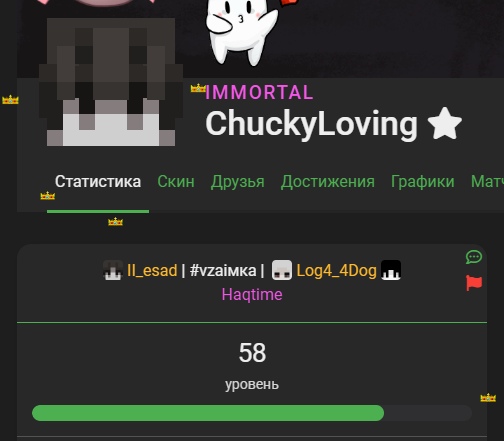Click the red report flag icon
Viewport: 504px width, 441px height.
pos(474,283)
